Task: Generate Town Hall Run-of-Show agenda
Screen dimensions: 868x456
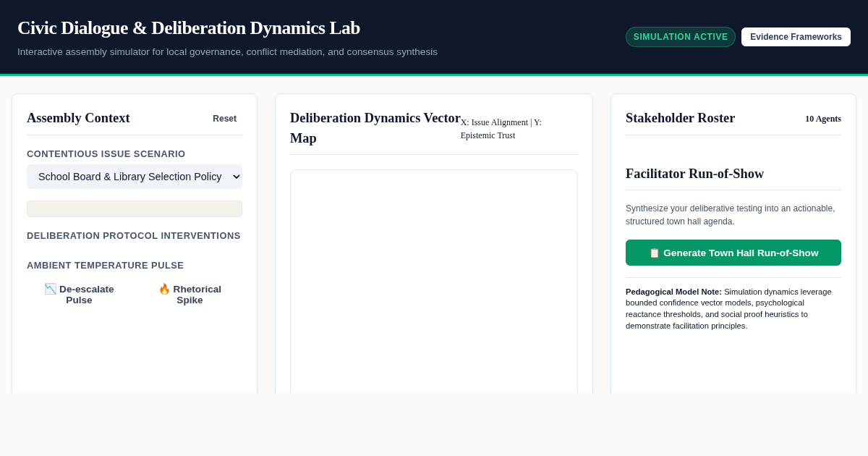Action: pos(733,253)
